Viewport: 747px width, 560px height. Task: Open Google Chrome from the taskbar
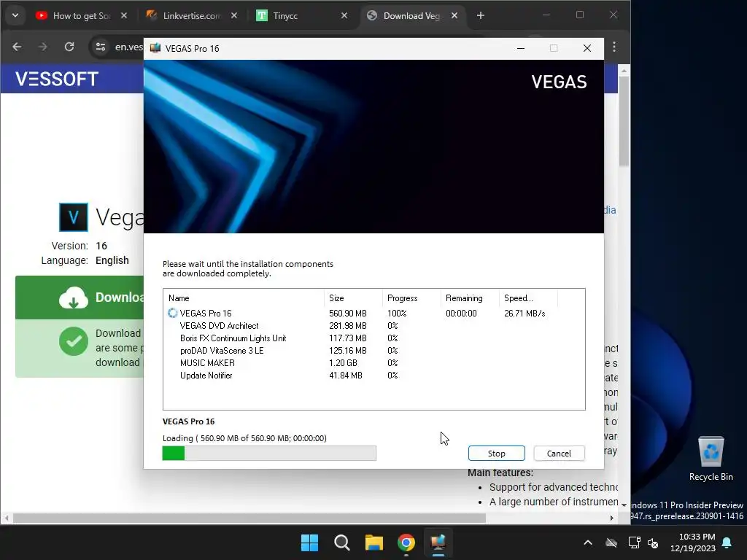click(406, 542)
